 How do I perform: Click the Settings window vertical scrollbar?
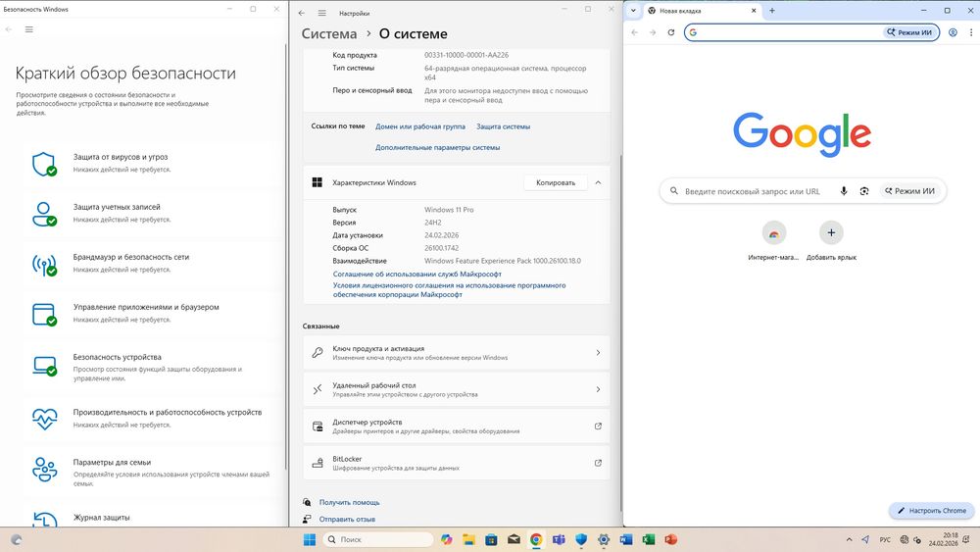(x=620, y=331)
